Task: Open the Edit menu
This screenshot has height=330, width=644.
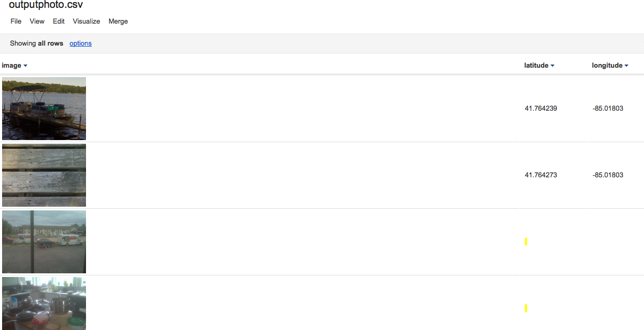Action: 59,22
